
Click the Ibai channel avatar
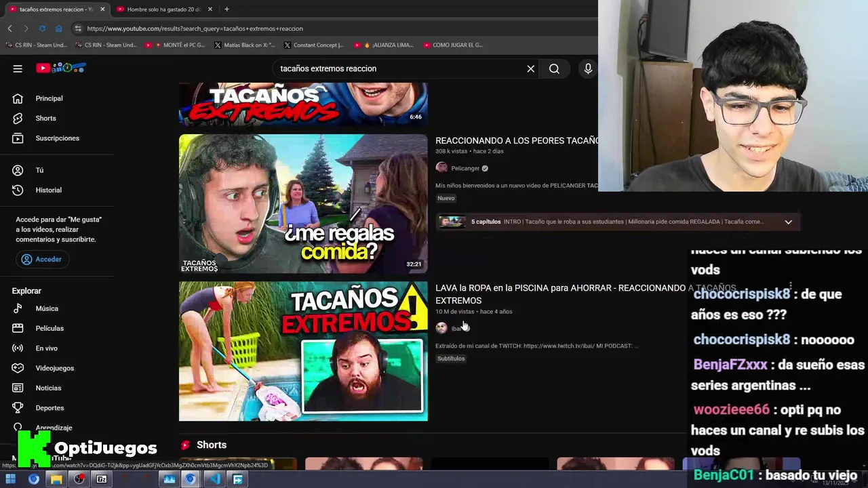pos(441,328)
